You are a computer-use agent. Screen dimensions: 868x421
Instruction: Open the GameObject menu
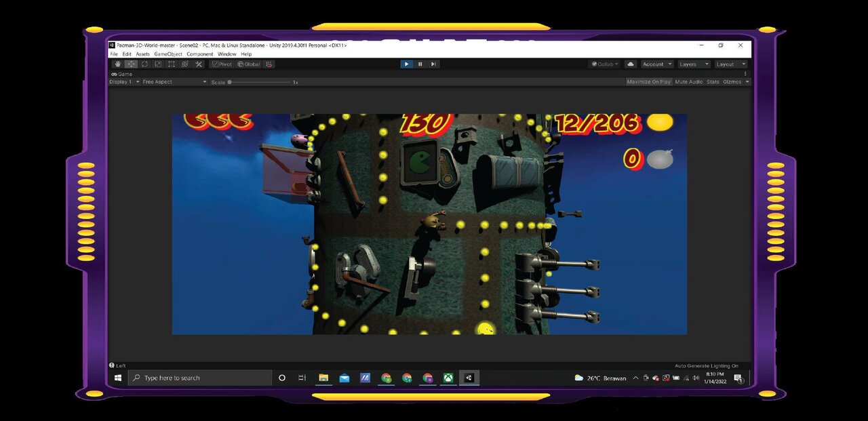168,54
